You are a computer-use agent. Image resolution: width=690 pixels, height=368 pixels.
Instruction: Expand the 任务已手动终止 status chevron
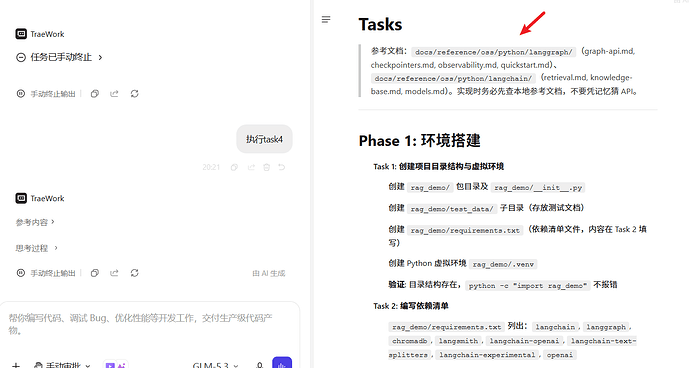point(100,57)
